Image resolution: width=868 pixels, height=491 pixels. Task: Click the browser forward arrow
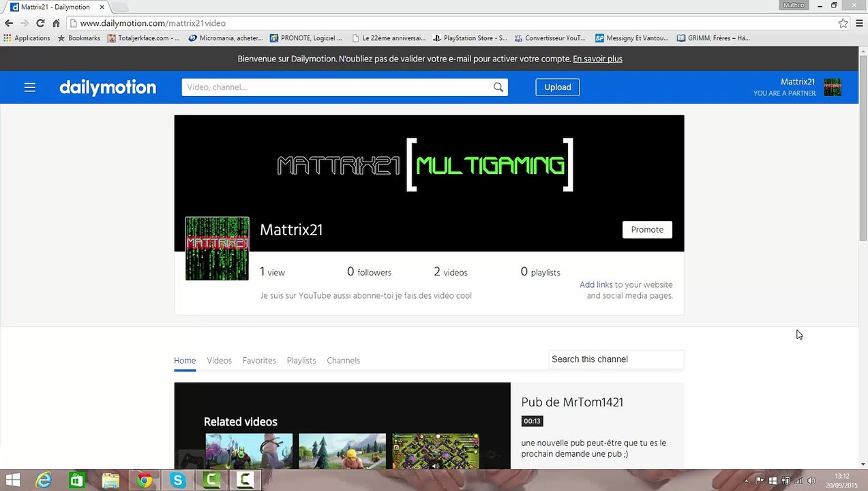tap(25, 23)
